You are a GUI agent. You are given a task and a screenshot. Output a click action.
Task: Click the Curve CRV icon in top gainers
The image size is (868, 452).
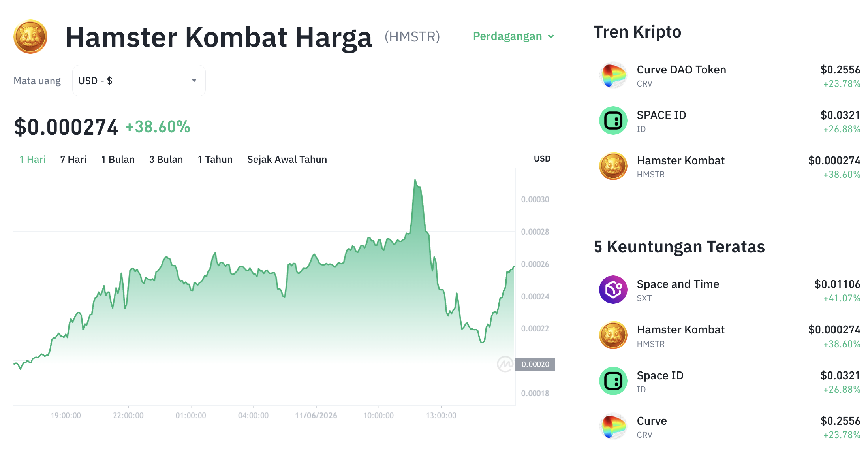click(x=613, y=426)
